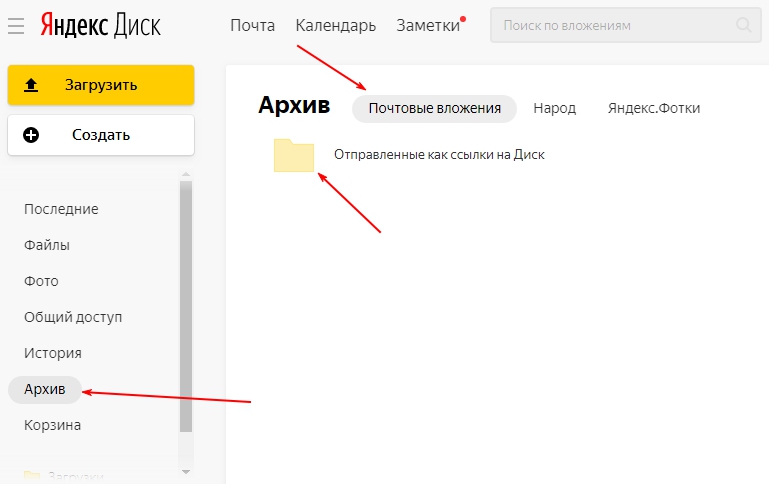Open Общий доступ section
The width and height of the screenshot is (769, 484).
click(73, 317)
